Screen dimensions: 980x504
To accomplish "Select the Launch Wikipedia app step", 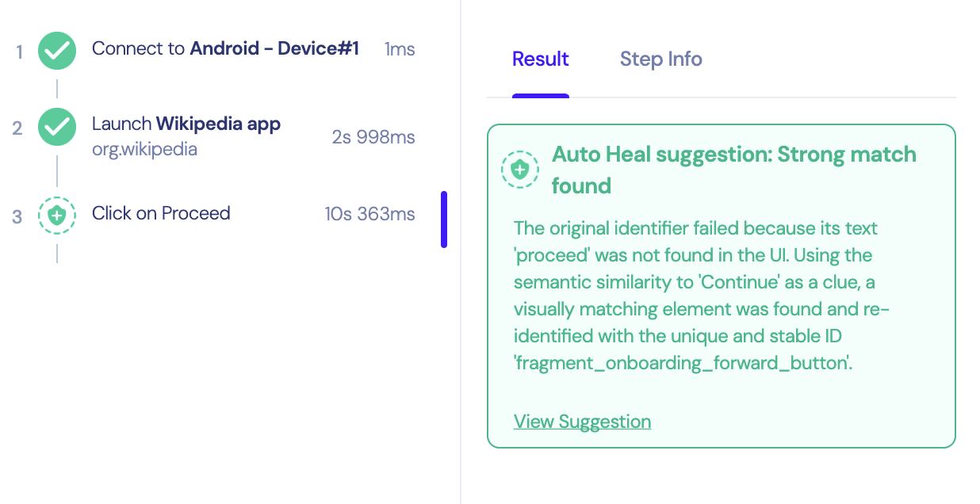I will [186, 124].
